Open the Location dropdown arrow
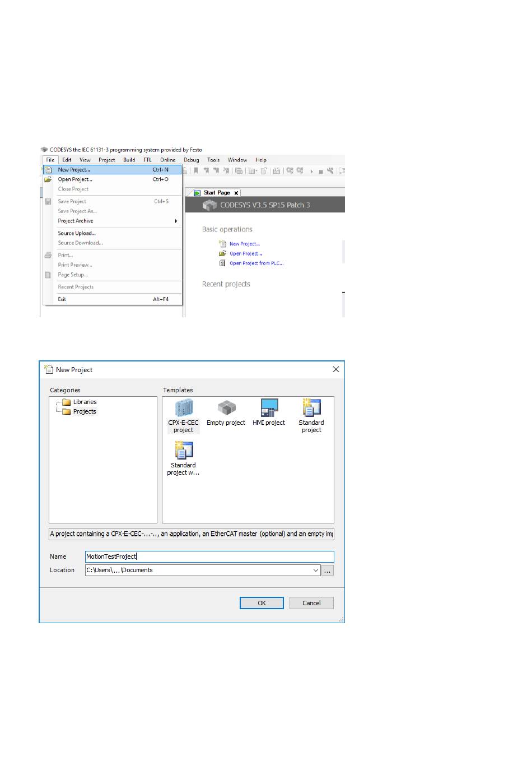 (316, 570)
